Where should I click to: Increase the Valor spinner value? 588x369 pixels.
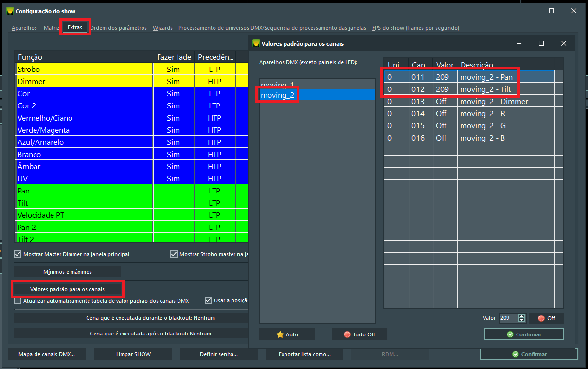(522, 316)
